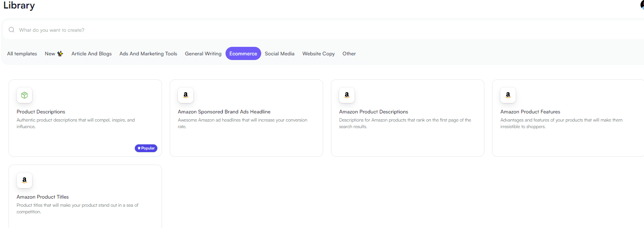Open the Ads And Marketing Tools tab
Viewport: 644px width, 228px height.
pos(148,54)
